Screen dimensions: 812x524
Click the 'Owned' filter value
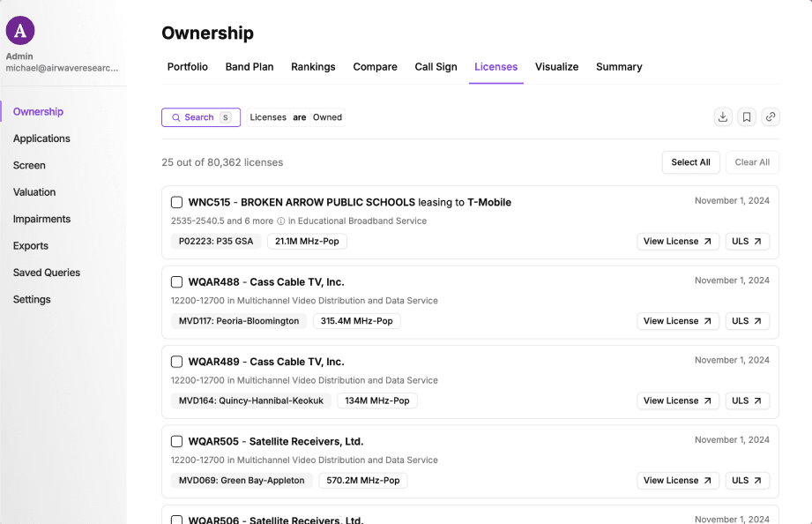(x=327, y=117)
